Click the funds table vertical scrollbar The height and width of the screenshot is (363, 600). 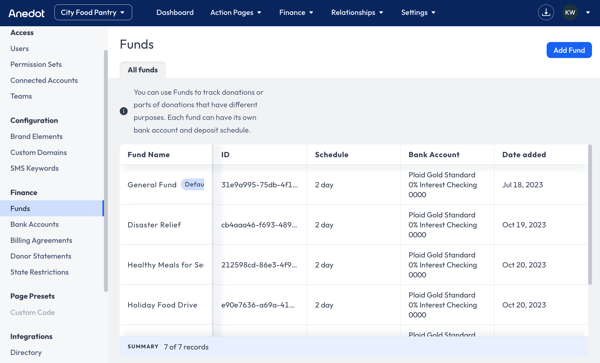click(x=590, y=214)
